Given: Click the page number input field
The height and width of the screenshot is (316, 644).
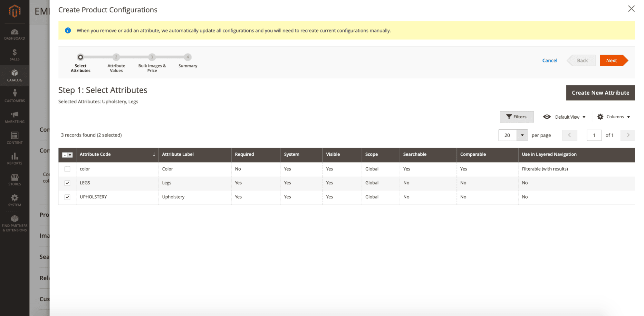Looking at the screenshot, I should pos(594,135).
